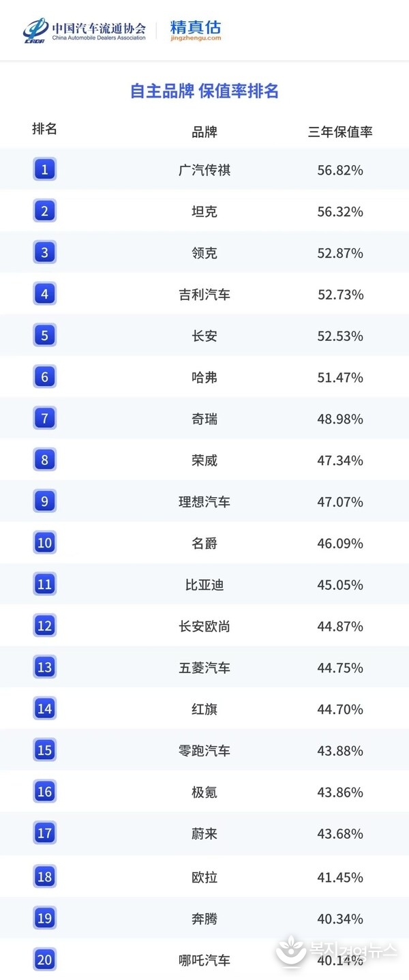Click the rank 8 badge icon
Screen dimensions: 409x980
(44, 460)
